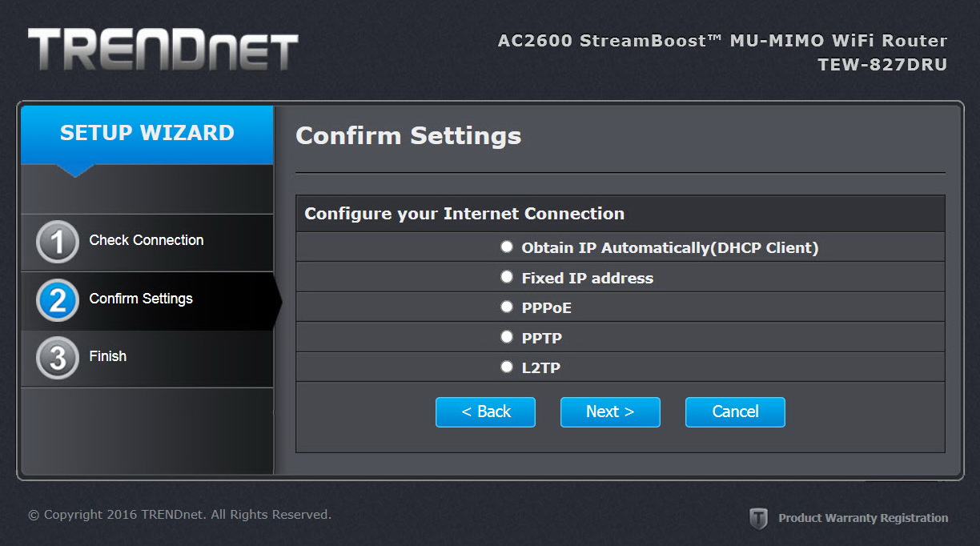This screenshot has width=980, height=546.
Task: Click the step 2 blue circle icon
Action: 58,299
